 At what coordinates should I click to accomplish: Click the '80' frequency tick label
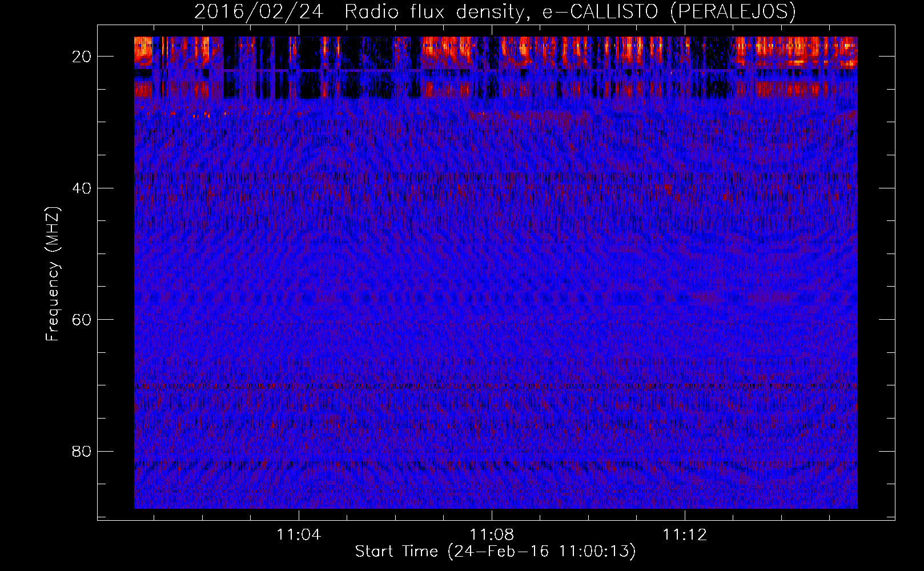click(82, 451)
